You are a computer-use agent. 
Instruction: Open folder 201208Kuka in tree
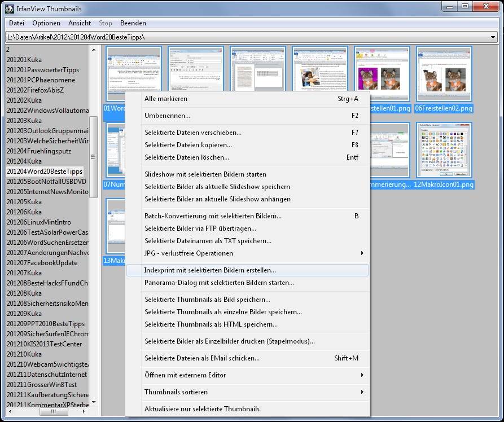click(x=24, y=293)
